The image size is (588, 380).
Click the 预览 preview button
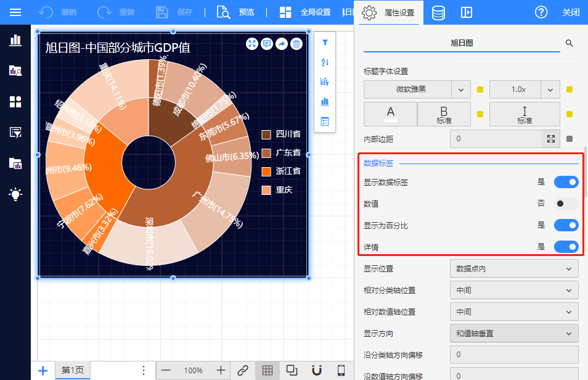[x=237, y=12]
